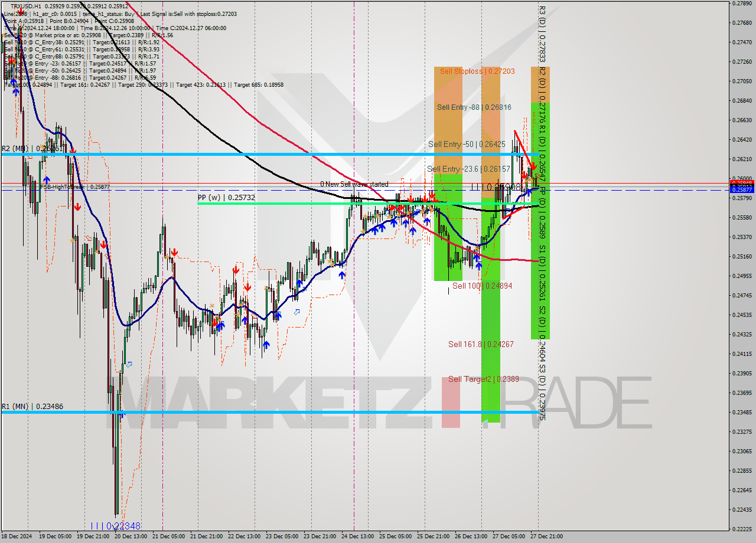
Task: Click the '22 Dec 13:00' time axis label
Action: point(244,537)
